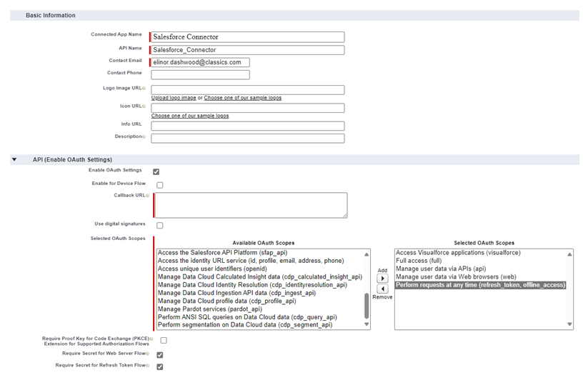The width and height of the screenshot is (588, 380).
Task: Click the Icon URL input field
Action: click(247, 108)
